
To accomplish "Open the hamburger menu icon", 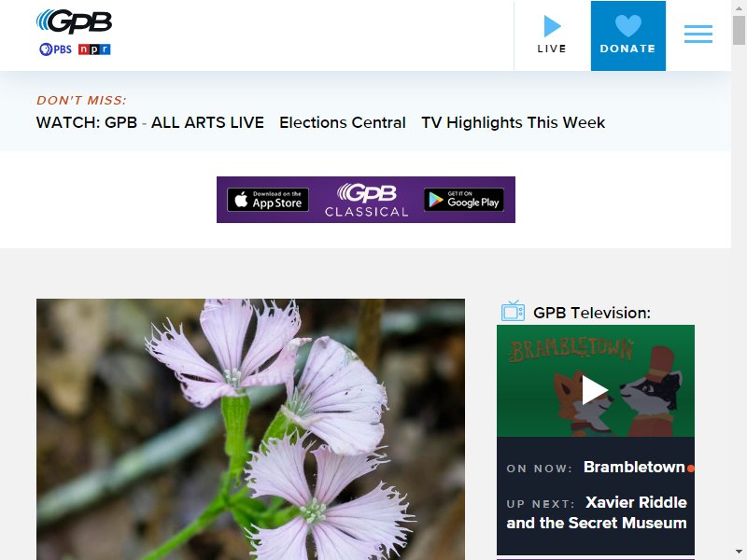I will pos(698,35).
